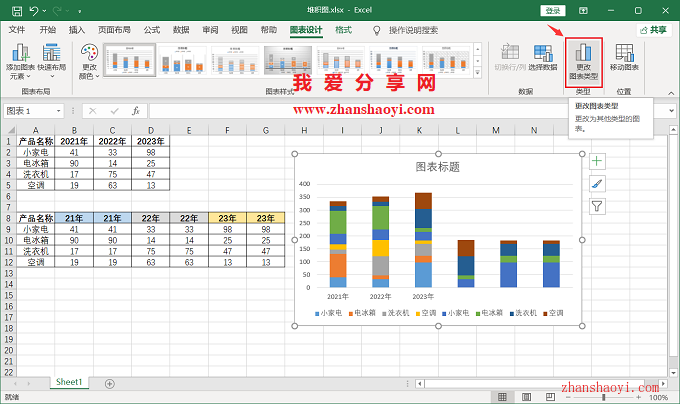Open ribbon display options icon

(x=583, y=10)
